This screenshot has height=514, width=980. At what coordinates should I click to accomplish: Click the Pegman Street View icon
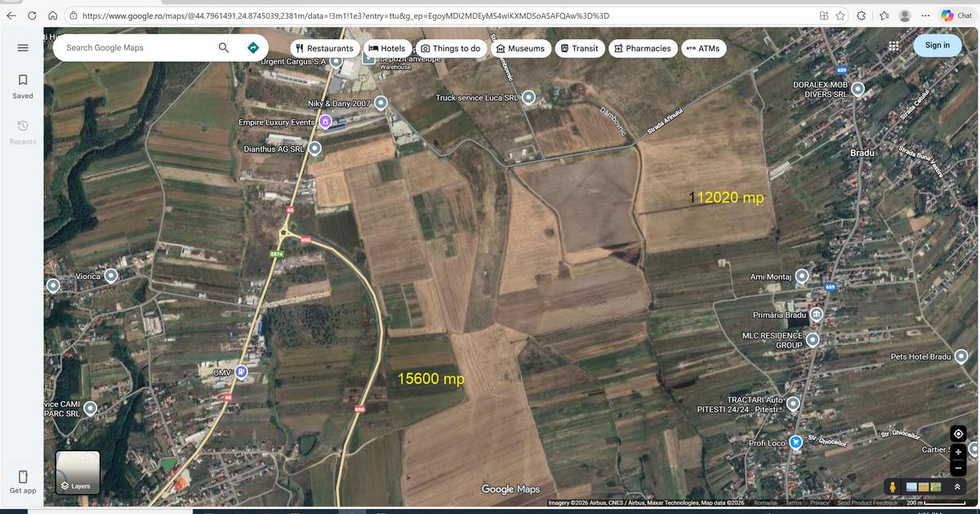click(x=892, y=486)
